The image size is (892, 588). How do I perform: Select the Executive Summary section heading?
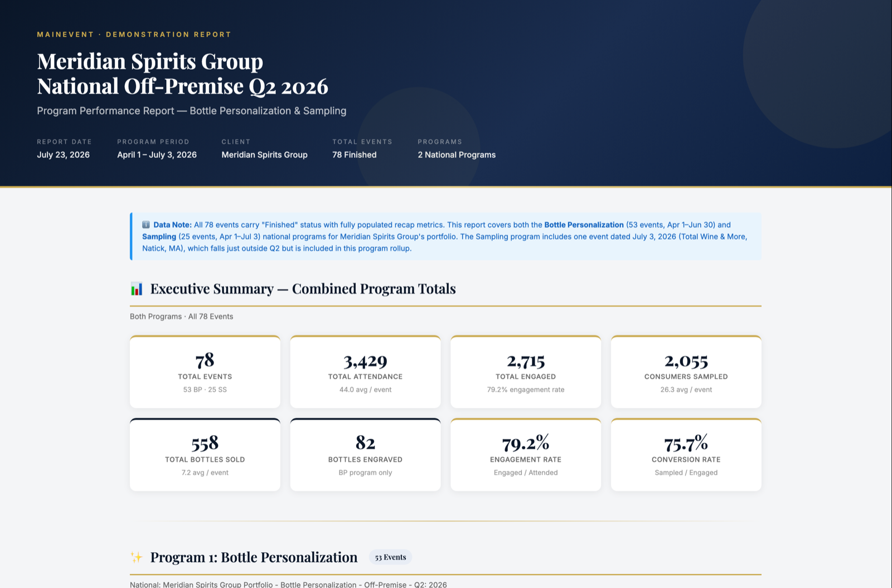pos(303,289)
